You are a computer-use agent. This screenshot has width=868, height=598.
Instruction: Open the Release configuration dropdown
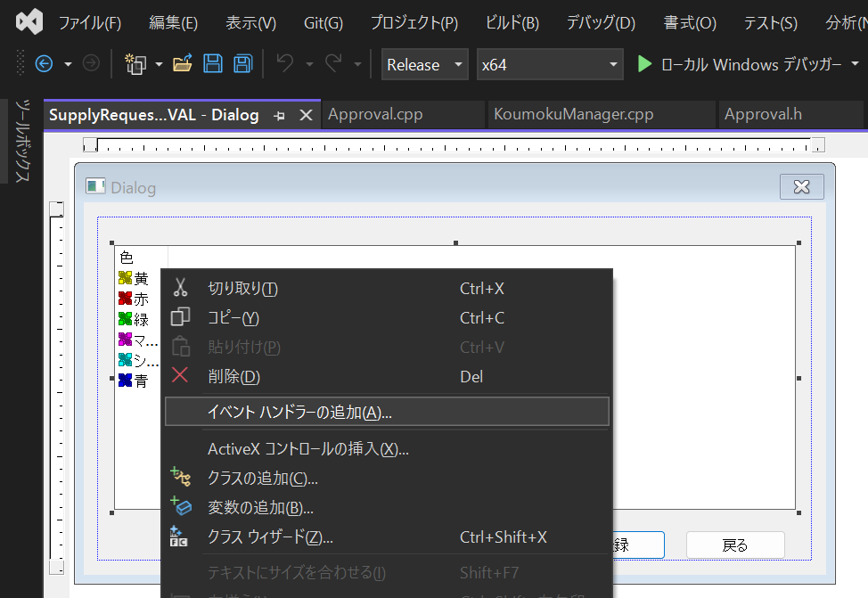click(x=424, y=64)
